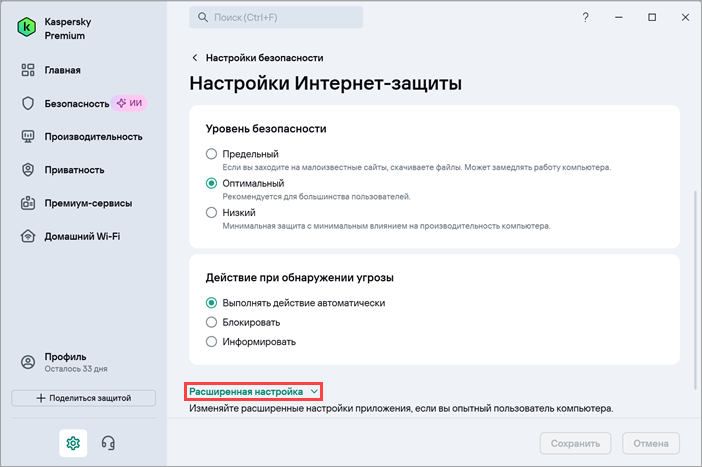Click the vertical scrollbar of settings page

coord(695,290)
